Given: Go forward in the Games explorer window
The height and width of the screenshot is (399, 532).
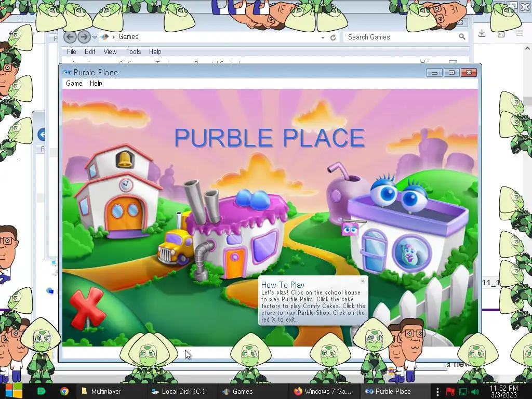Looking at the screenshot, I should [x=84, y=37].
